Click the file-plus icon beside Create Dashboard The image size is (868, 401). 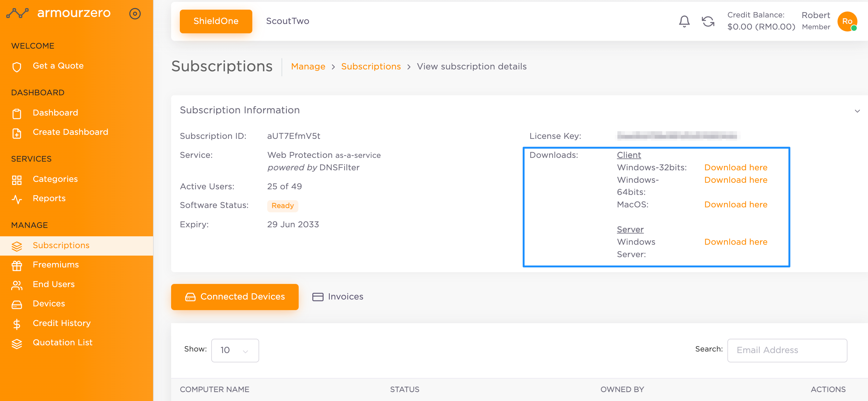pos(16,133)
